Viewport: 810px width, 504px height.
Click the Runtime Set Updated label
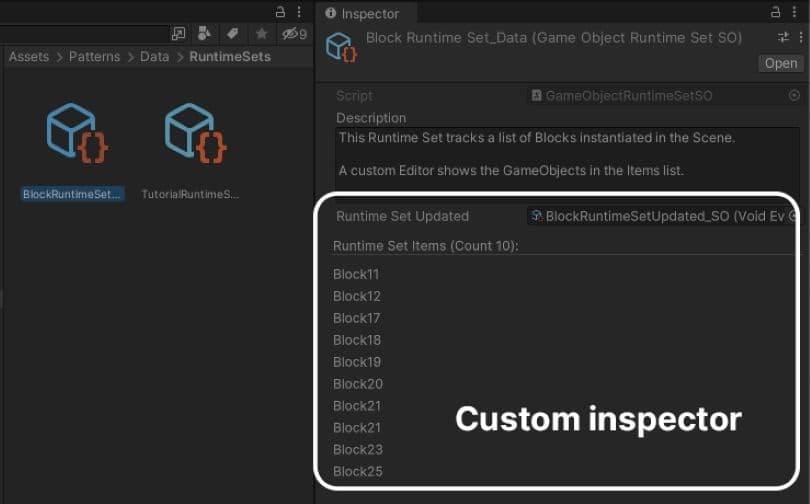click(402, 216)
